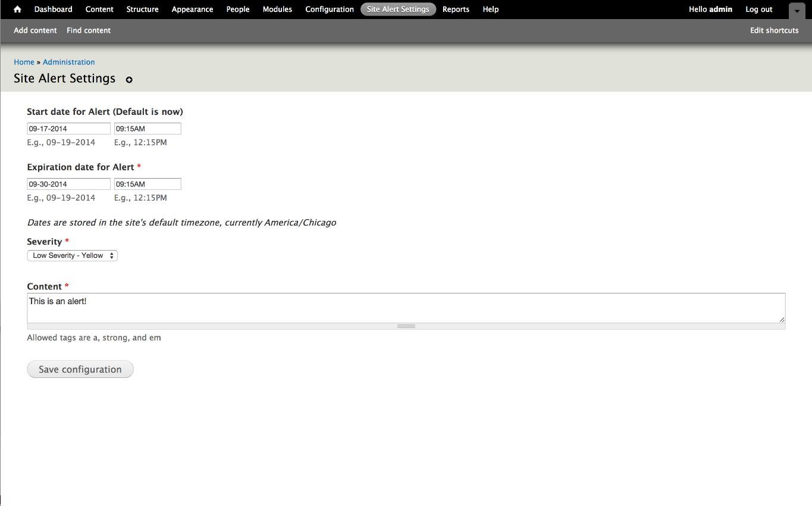Image resolution: width=812 pixels, height=506 pixels.
Task: Open Dashboard menu item
Action: point(54,10)
